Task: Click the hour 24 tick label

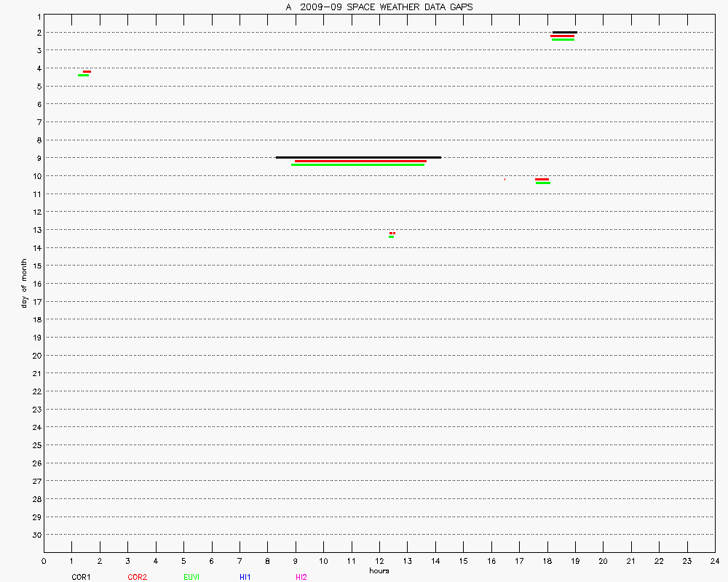Action: [x=714, y=561]
